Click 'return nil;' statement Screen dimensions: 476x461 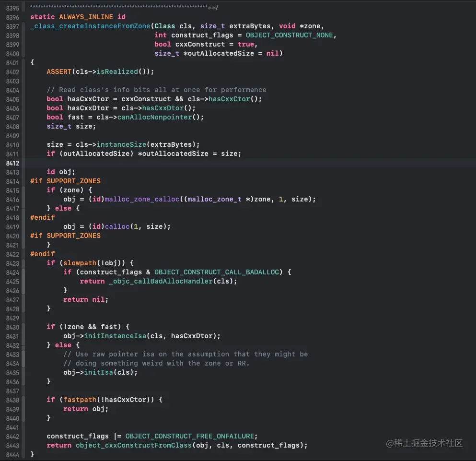click(x=86, y=300)
